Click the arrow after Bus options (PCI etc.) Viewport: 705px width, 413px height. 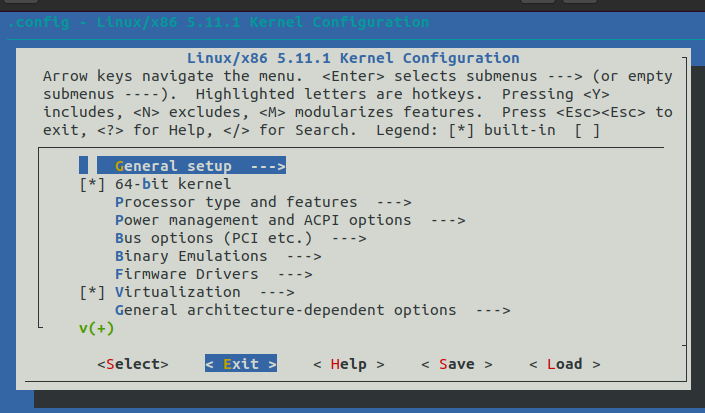[349, 239]
